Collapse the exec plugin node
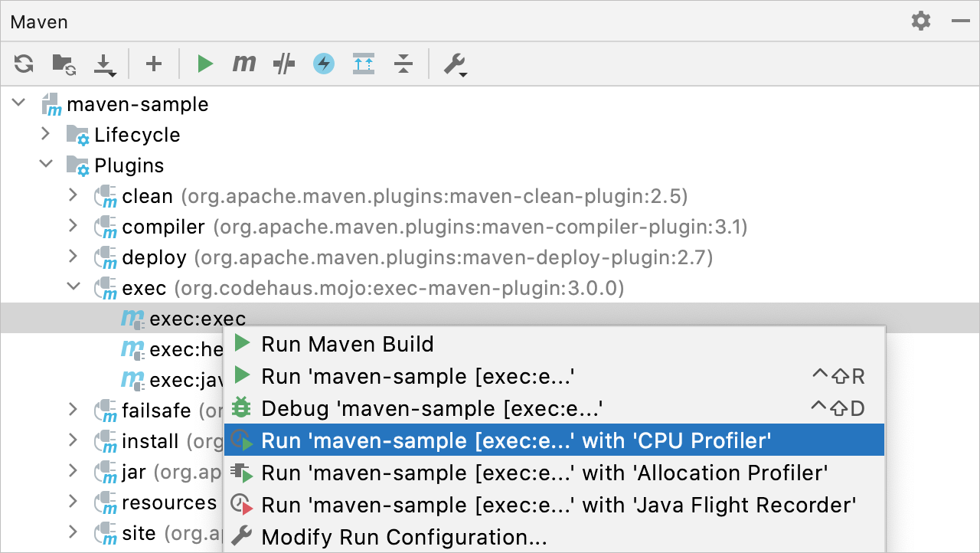The image size is (980, 553). tap(73, 287)
